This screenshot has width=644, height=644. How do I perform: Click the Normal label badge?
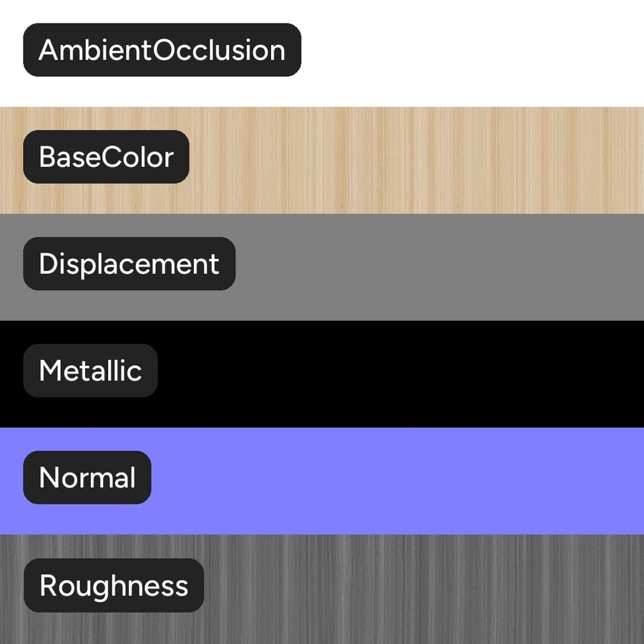(87, 477)
